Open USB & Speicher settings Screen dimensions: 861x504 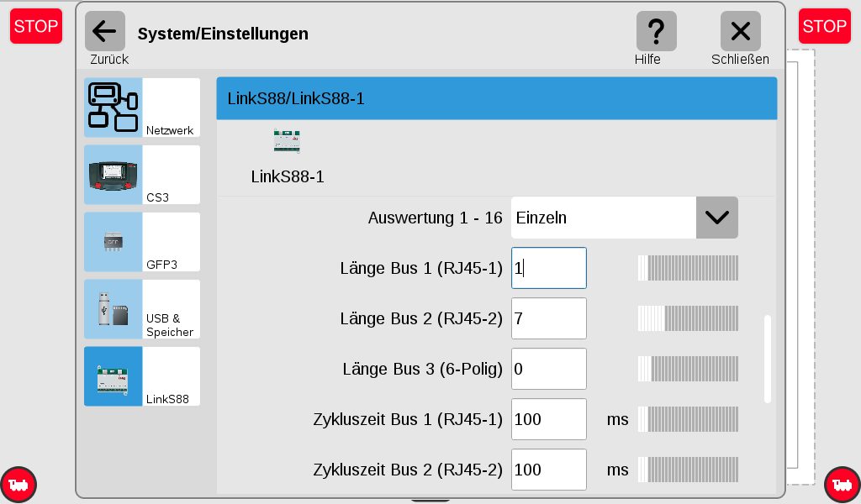point(141,309)
